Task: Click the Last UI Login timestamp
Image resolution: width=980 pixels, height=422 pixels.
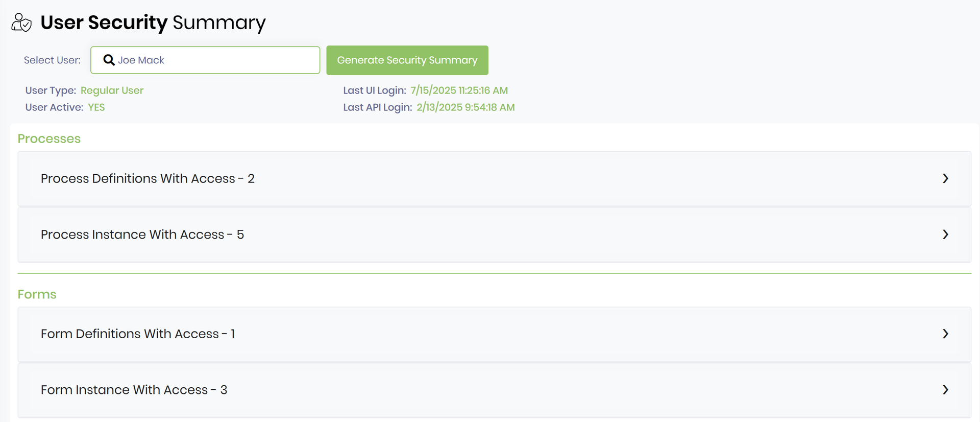Action: point(459,90)
